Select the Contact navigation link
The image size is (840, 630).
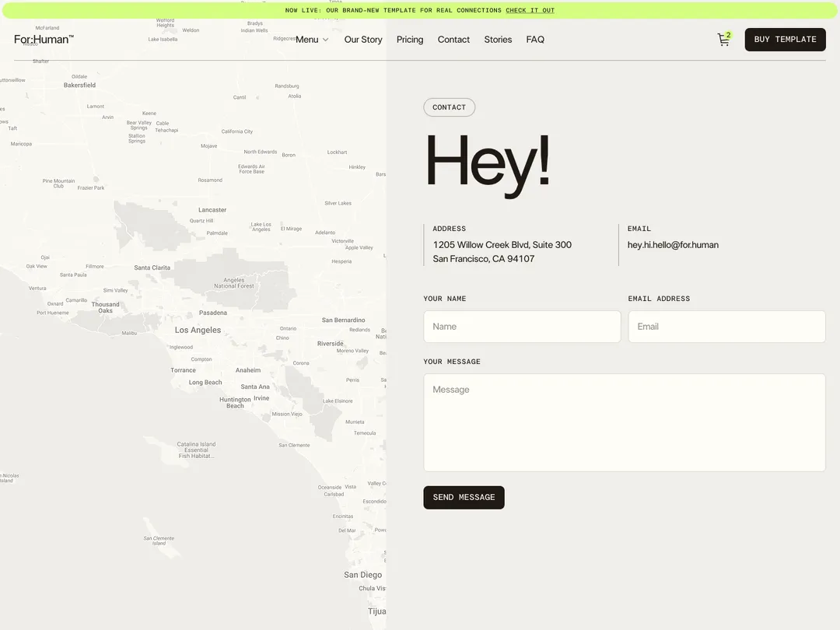pos(453,39)
